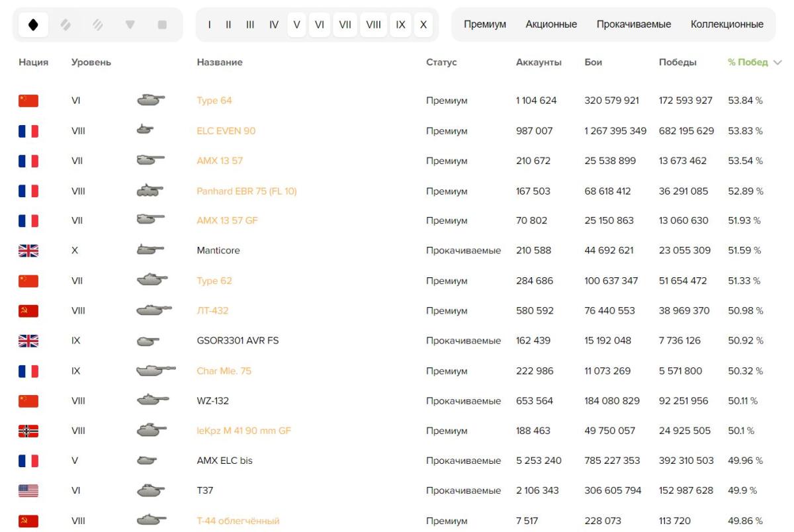Toggle the tier I filter
The height and width of the screenshot is (532, 794).
[x=210, y=25]
